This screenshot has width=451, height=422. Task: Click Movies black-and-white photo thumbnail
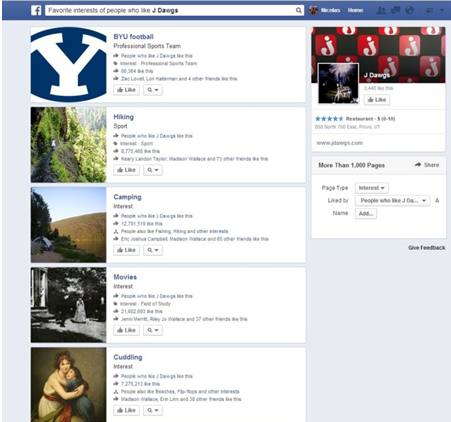click(x=68, y=305)
